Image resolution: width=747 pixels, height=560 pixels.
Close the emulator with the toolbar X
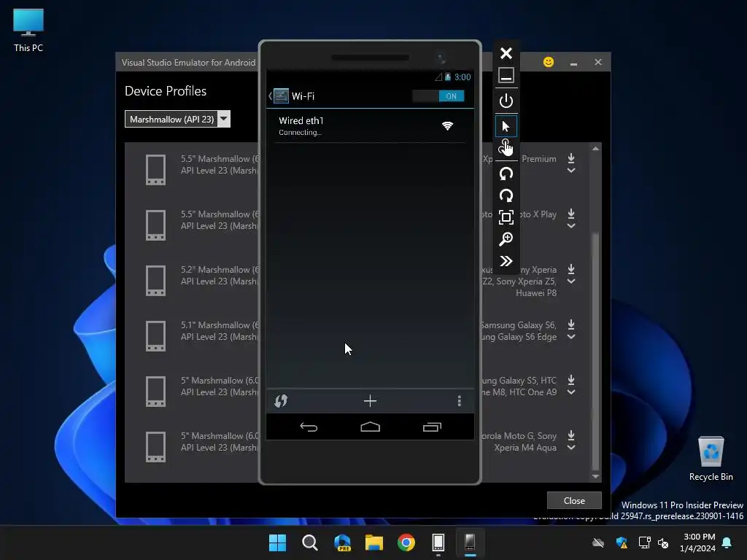pos(506,52)
